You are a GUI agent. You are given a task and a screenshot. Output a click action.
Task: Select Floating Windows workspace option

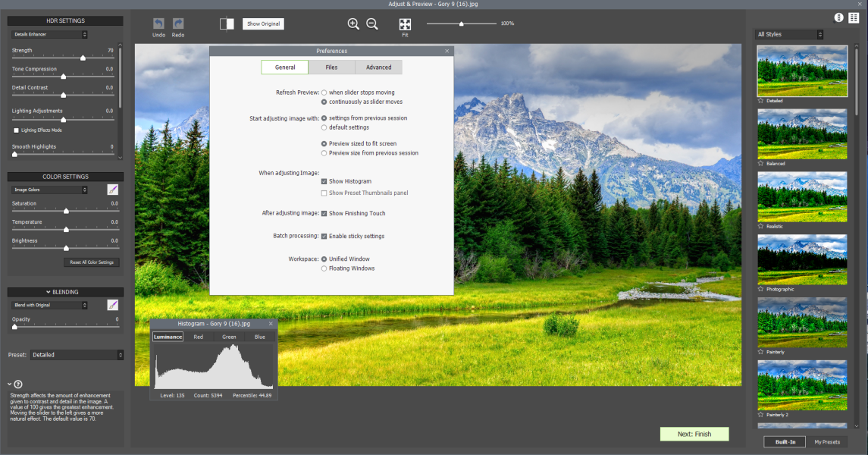[324, 268]
